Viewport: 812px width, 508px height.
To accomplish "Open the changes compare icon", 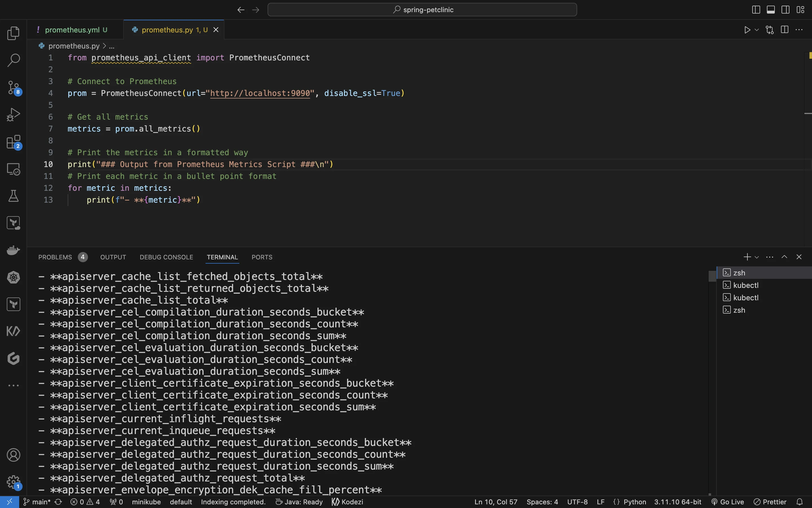I will 770,30.
